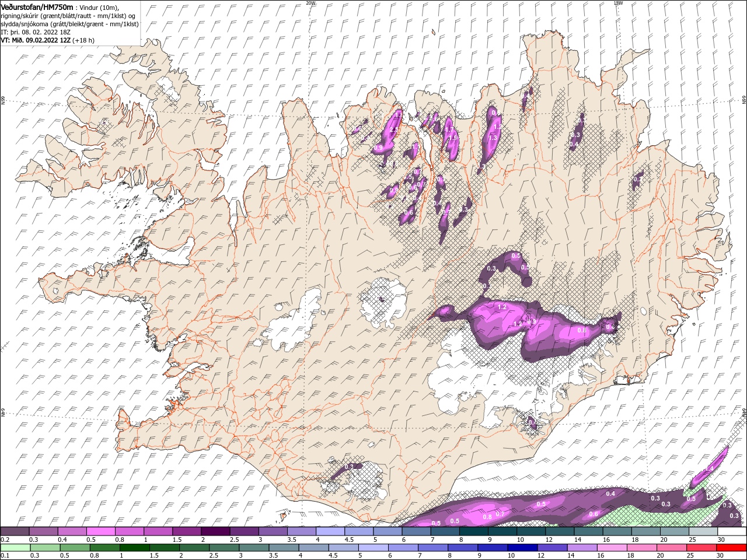Click the "slydda/snjókoma" description line
Viewport: 747px width, 560px height.
coord(69,23)
